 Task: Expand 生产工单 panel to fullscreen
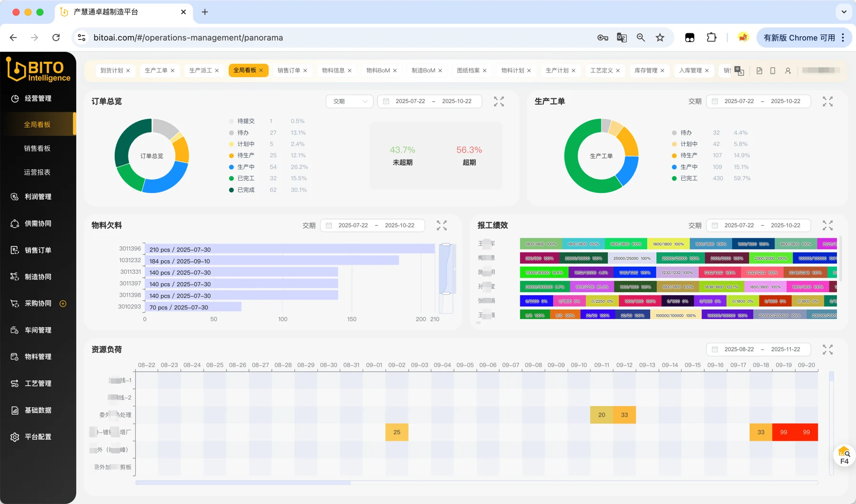click(x=827, y=101)
